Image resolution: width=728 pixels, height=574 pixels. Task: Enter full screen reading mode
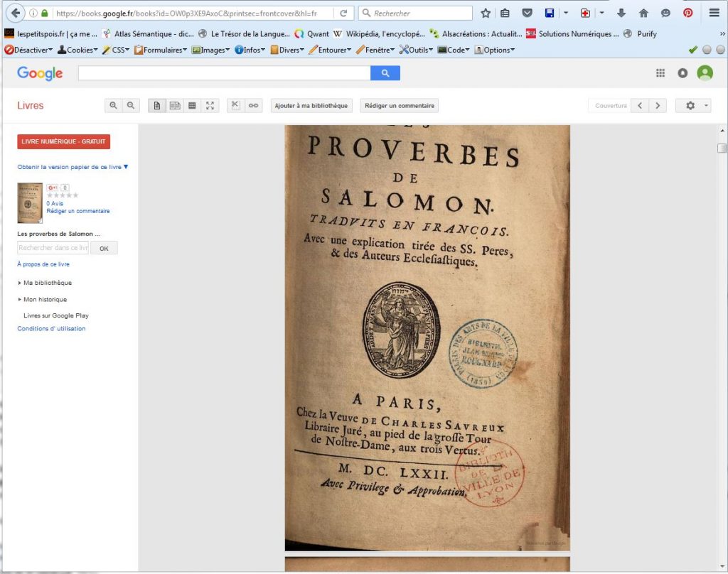click(210, 106)
